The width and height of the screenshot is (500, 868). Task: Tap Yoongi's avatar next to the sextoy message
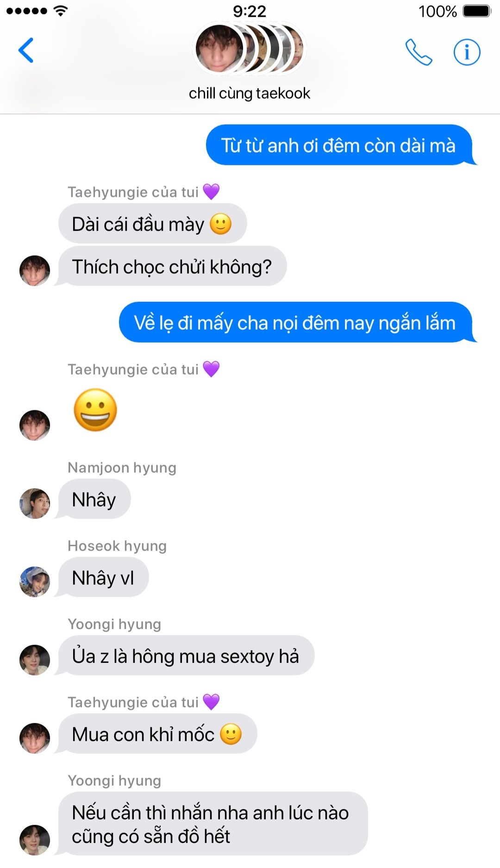tap(35, 660)
